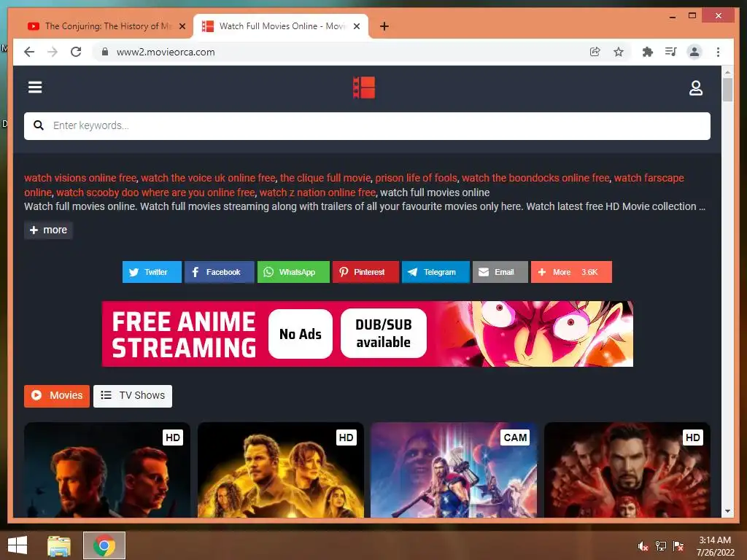Viewport: 747px width, 560px height.
Task: Click the Free Anime Streaming banner
Action: [x=368, y=334]
